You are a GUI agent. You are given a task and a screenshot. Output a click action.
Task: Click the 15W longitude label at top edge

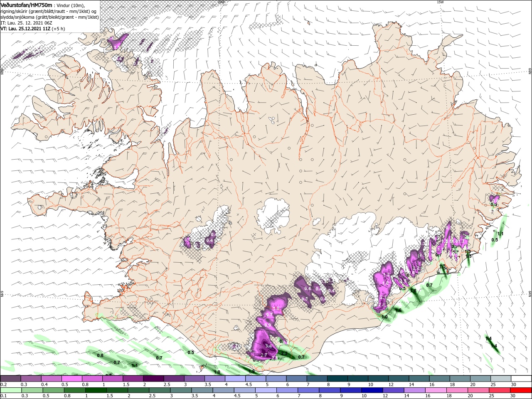coord(440,2)
